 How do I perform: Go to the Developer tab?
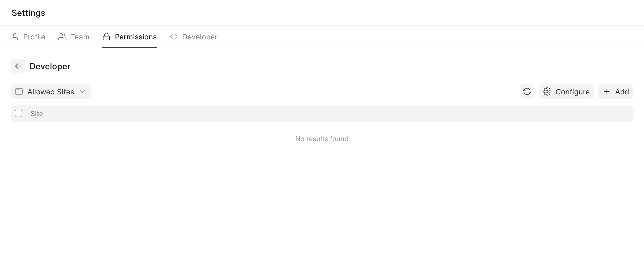[200, 37]
